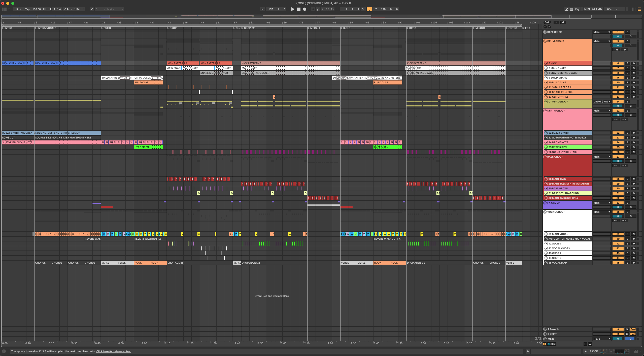Toggle Computer MIDI Keyboard piano icon
Image resolution: width=644 pixels, height=356 pixels.
[x=571, y=9]
